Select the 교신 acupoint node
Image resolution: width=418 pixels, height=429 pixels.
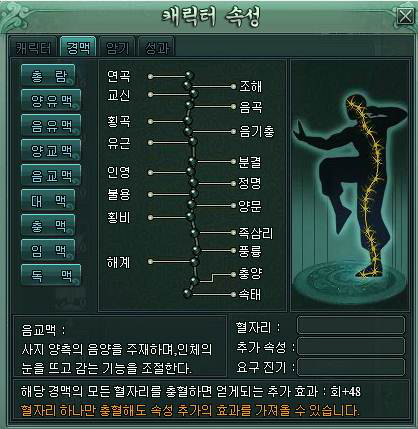(151, 95)
